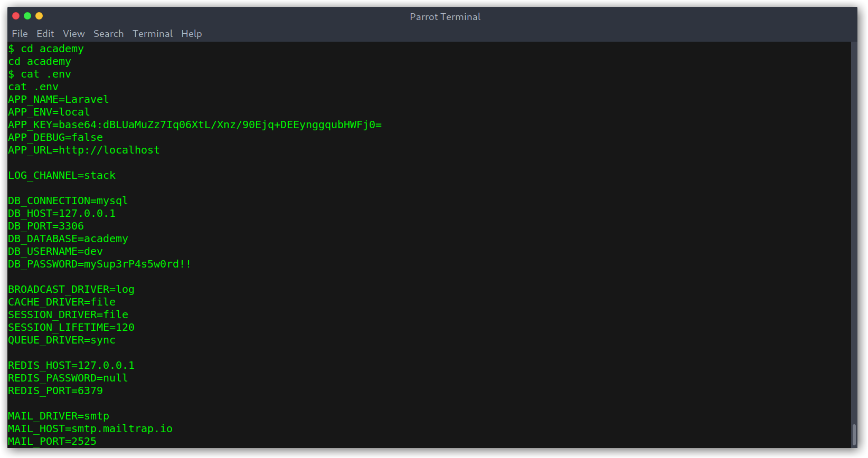
Task: Click the '$ cd academy' command line
Action: [x=46, y=49]
